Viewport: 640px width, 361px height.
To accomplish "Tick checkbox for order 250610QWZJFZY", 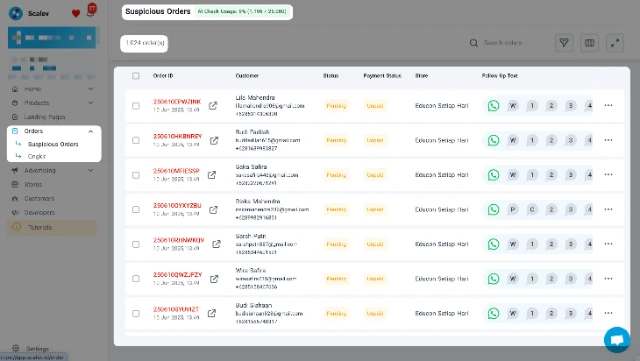I will [136, 279].
